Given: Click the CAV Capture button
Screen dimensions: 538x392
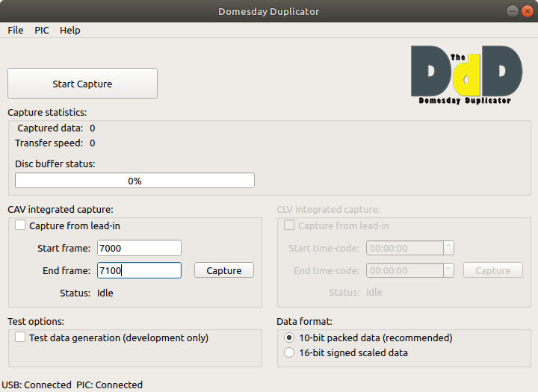Looking at the screenshot, I should (224, 270).
